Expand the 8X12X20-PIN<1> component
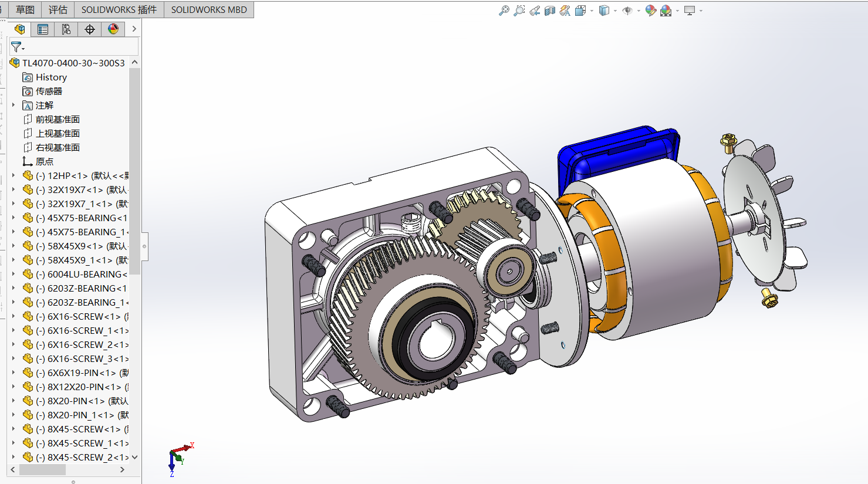Screen dimensions: 868x484 [13, 387]
